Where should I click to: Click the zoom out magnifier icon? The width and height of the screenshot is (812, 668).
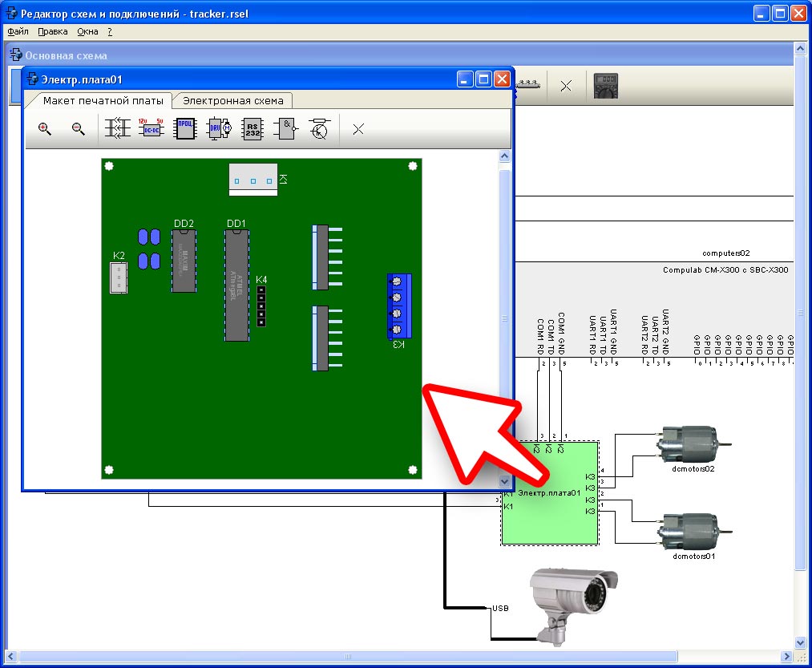coord(79,128)
